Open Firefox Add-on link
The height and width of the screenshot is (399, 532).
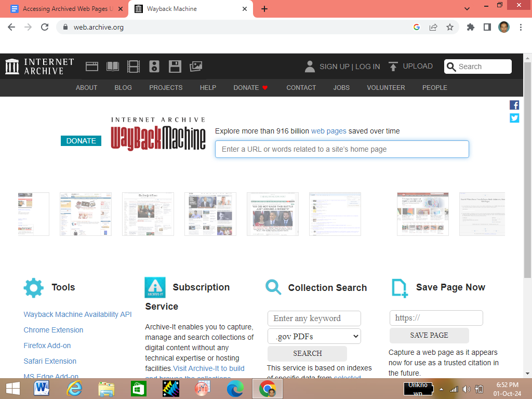point(47,345)
